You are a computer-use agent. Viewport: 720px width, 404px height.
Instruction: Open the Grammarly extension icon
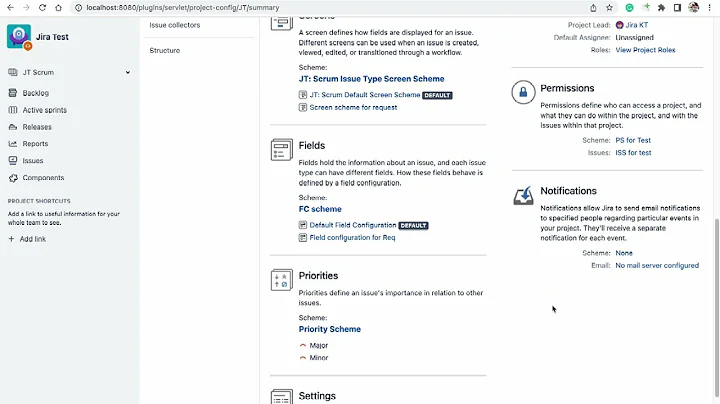(x=630, y=8)
